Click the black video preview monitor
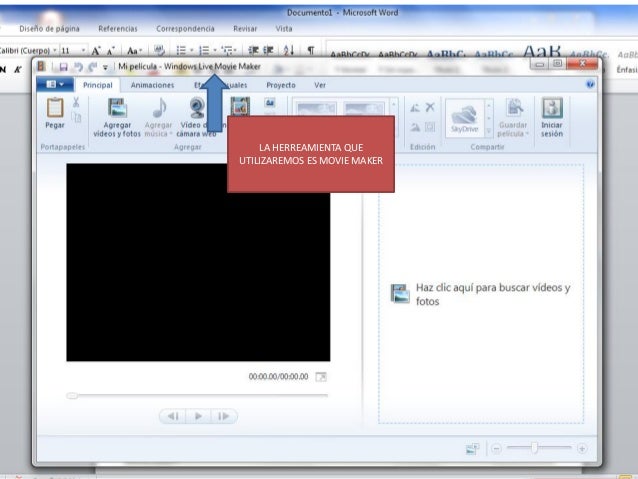This screenshot has height=479, width=638. [198, 262]
